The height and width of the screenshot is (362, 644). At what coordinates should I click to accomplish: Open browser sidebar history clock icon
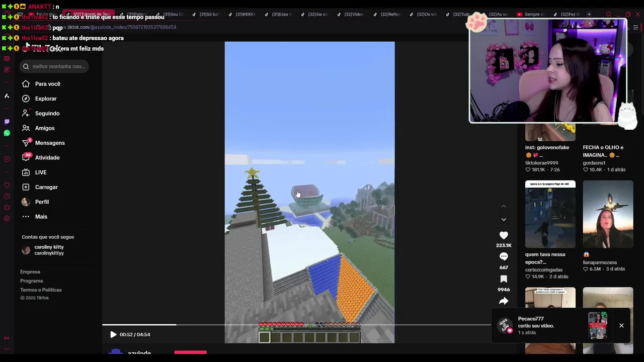point(7,197)
